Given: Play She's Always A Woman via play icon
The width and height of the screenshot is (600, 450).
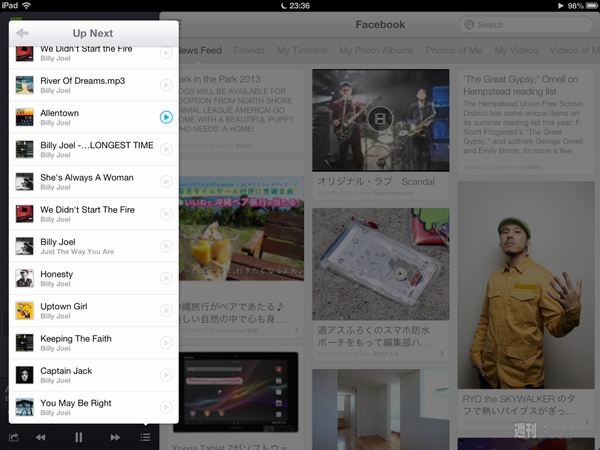Looking at the screenshot, I should [166, 181].
